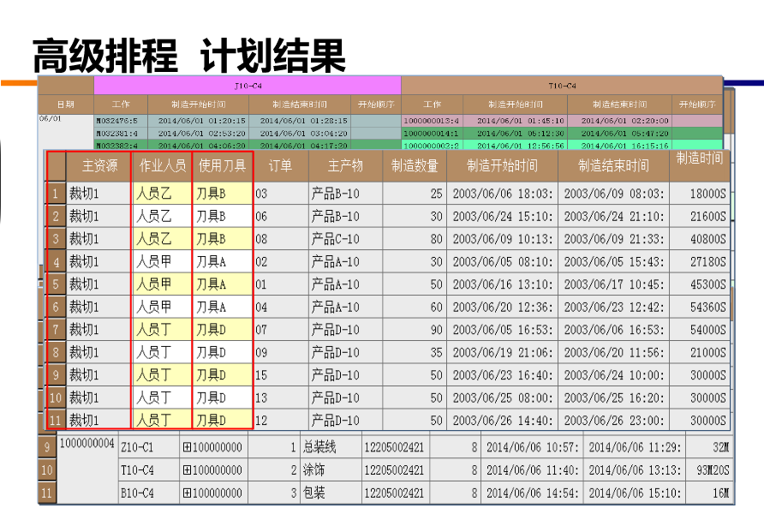Click the 制造时间 column header
Screen dimensions: 764x532
coord(699,158)
